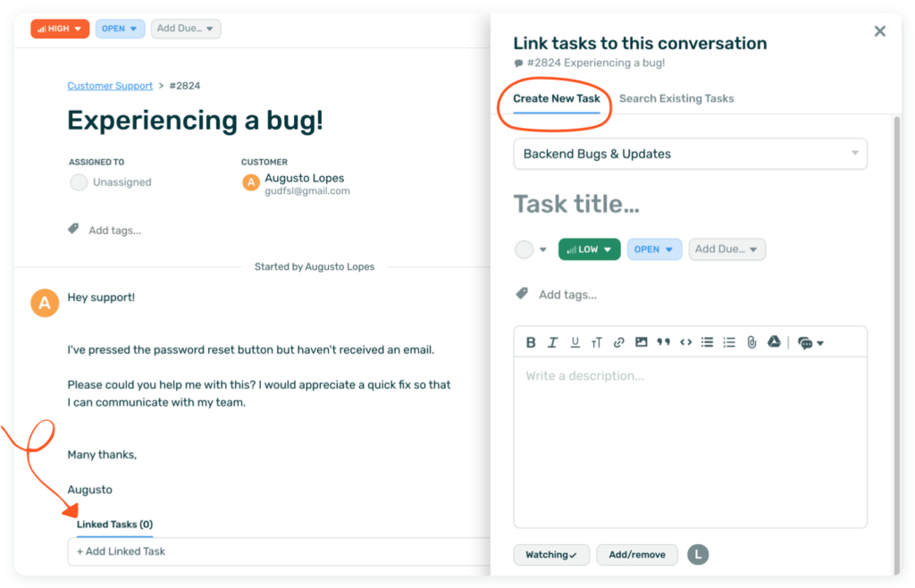Select the Create New Task tab

[x=557, y=98]
